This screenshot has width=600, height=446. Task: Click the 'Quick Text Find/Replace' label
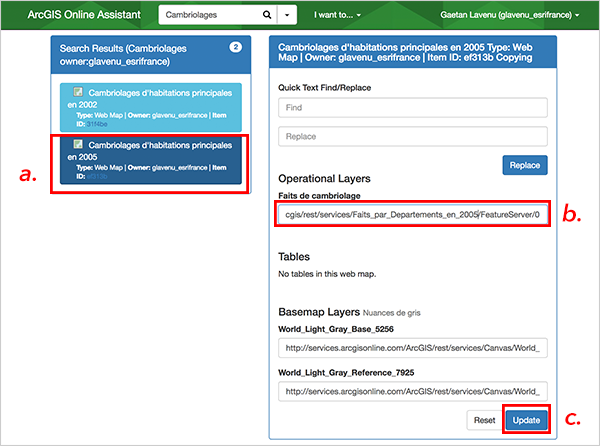(x=324, y=88)
